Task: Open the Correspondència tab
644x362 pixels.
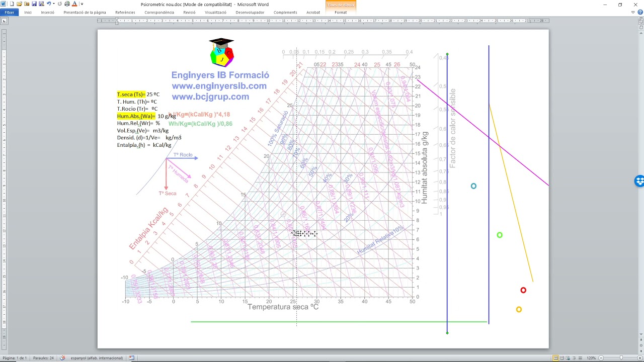Action: (159, 12)
